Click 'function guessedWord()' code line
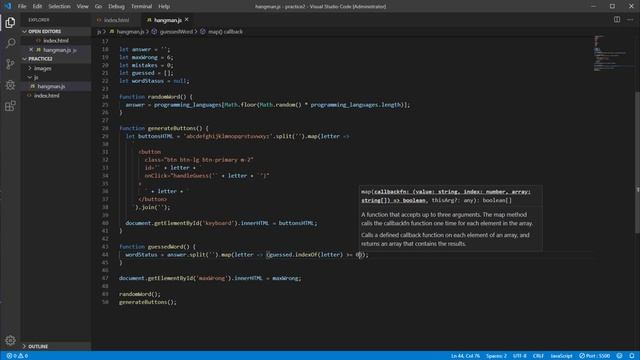The height and width of the screenshot is (360, 640). tap(157, 247)
